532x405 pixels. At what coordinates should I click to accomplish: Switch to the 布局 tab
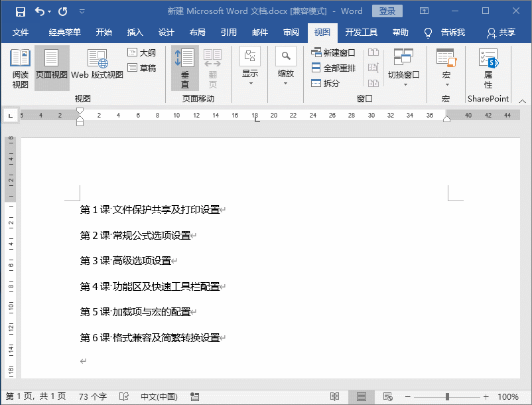click(x=198, y=33)
